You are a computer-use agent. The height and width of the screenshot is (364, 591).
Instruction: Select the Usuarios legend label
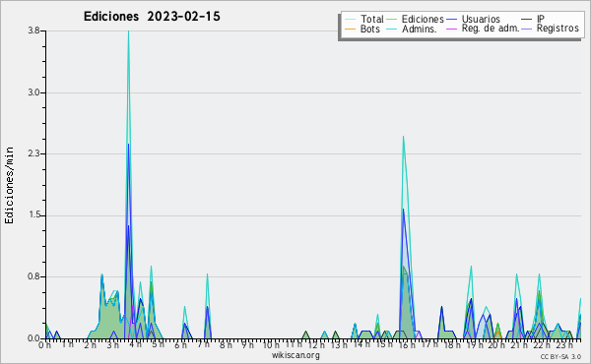click(481, 19)
